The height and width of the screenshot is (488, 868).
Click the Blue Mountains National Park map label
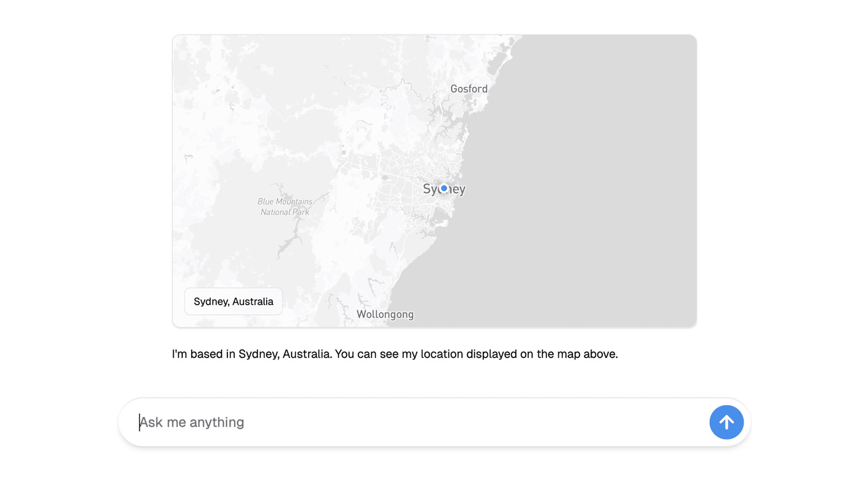284,206
